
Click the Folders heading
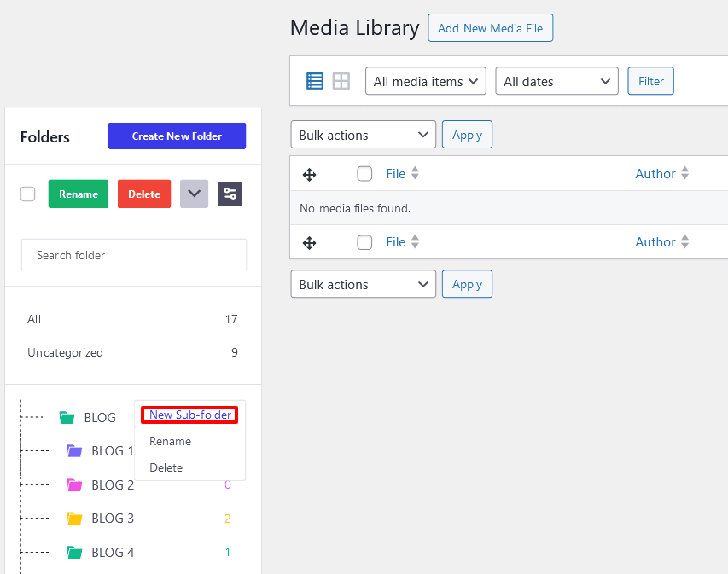click(x=45, y=136)
